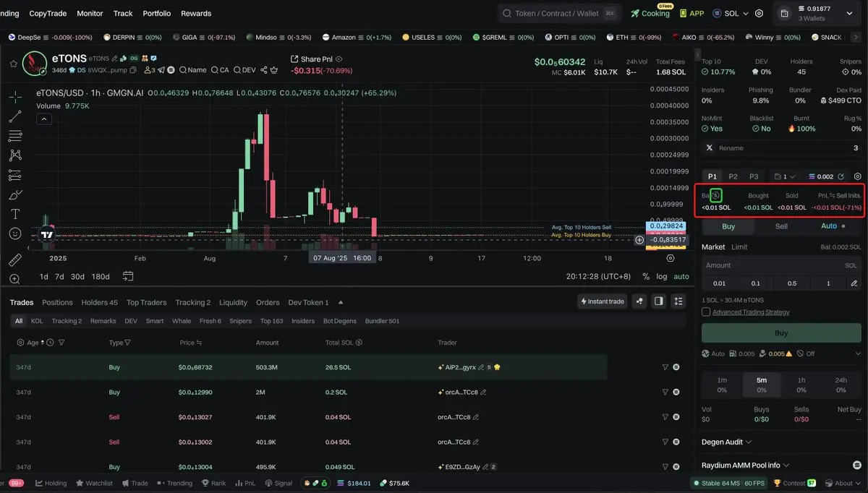Open the Rewards menu
The image size is (868, 493).
196,13
